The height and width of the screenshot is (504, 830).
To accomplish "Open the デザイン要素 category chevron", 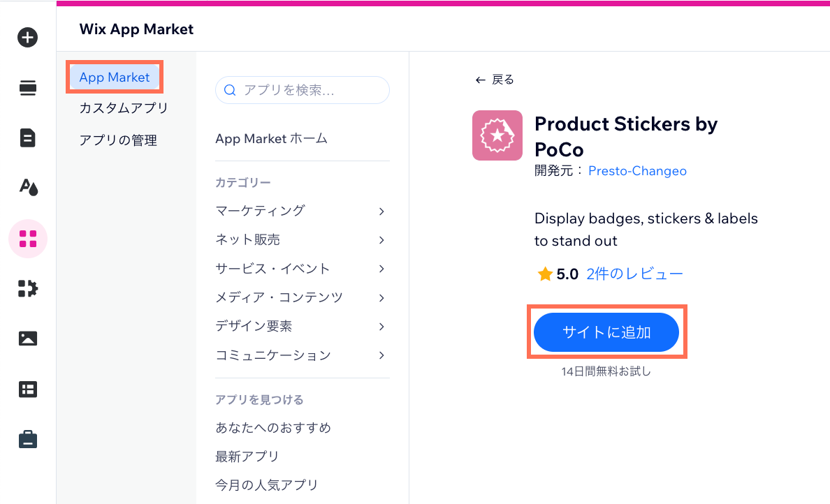I will click(381, 326).
